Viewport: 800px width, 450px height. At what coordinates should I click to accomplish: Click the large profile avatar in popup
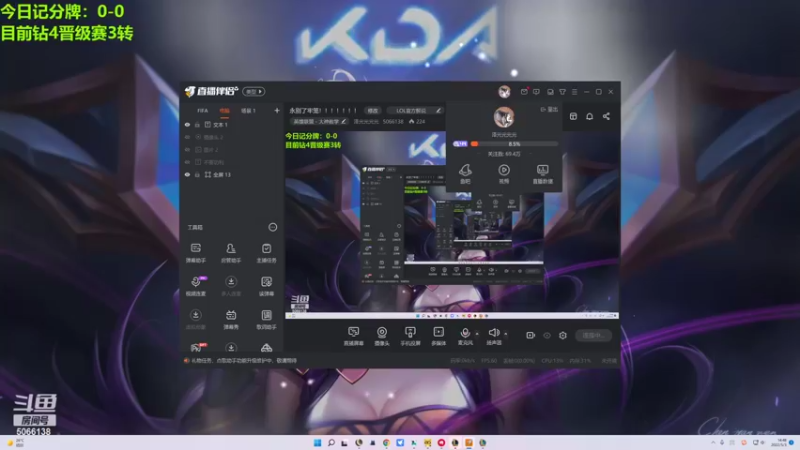(x=504, y=117)
